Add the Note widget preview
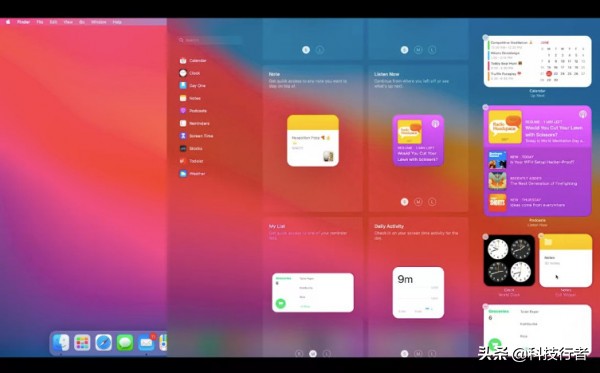Image resolution: width=600 pixels, height=373 pixels. coord(313,140)
